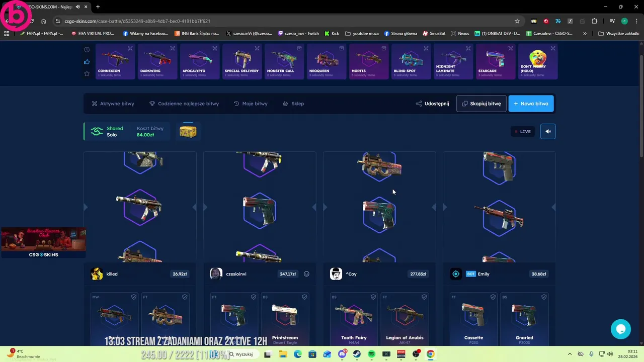Open the Mortis drop card
The width and height of the screenshot is (644, 362).
369,61
